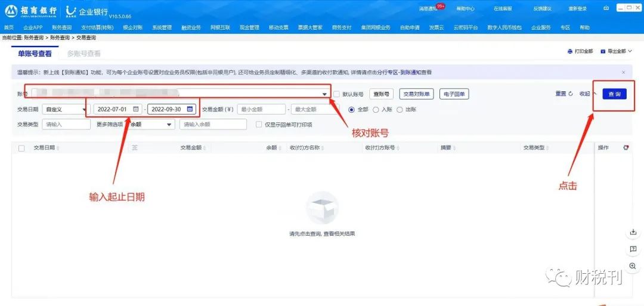Open the 融资业务 menu
The height and width of the screenshot is (306, 644).
tap(191, 27)
